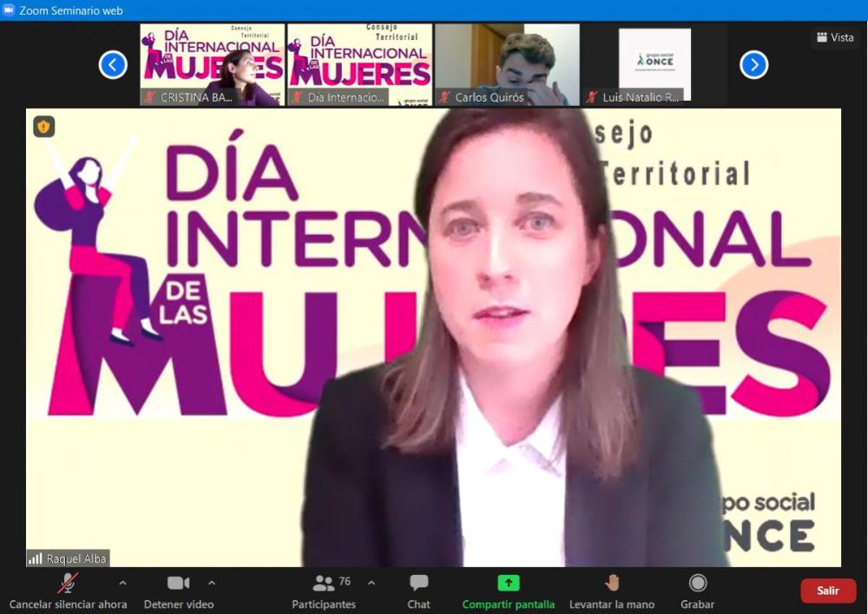
Task: Click the right blue navigation arrow
Action: coord(755,64)
